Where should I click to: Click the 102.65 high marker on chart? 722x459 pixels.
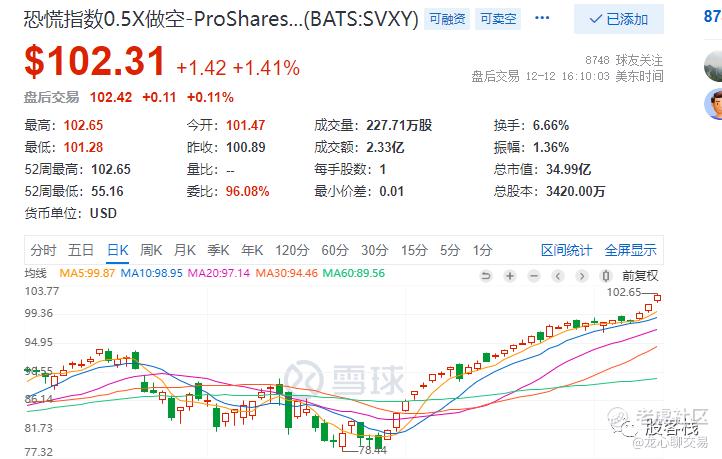(624, 292)
